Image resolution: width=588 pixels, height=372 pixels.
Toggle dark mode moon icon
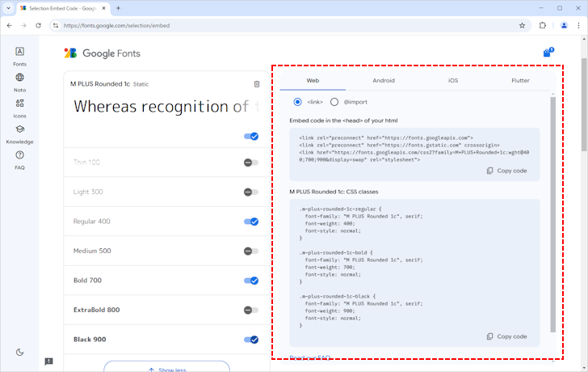[x=20, y=352]
